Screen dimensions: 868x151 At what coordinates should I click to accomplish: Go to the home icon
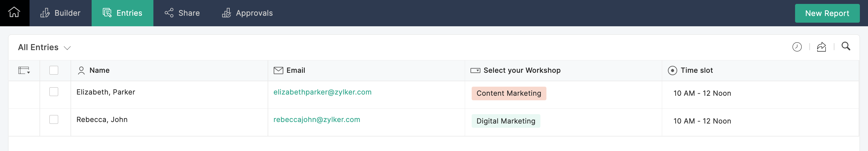pos(14,12)
